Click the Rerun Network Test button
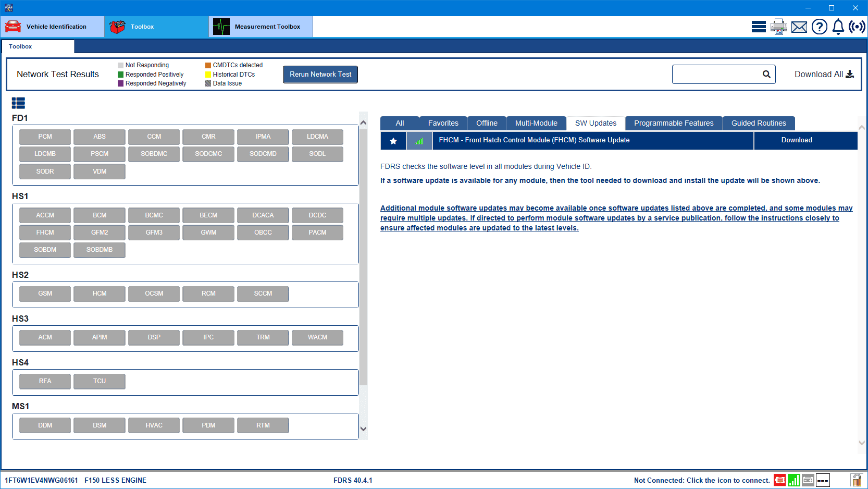 click(x=320, y=75)
